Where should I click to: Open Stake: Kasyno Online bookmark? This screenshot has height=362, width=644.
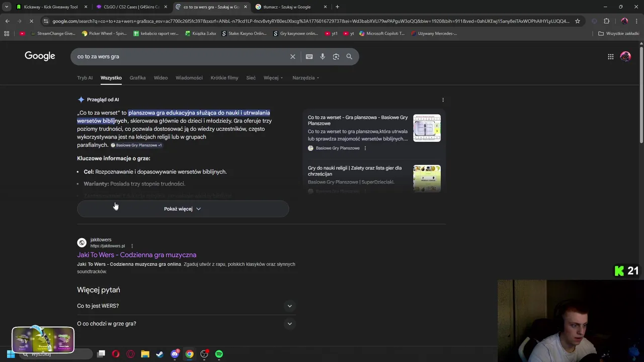click(x=244, y=34)
